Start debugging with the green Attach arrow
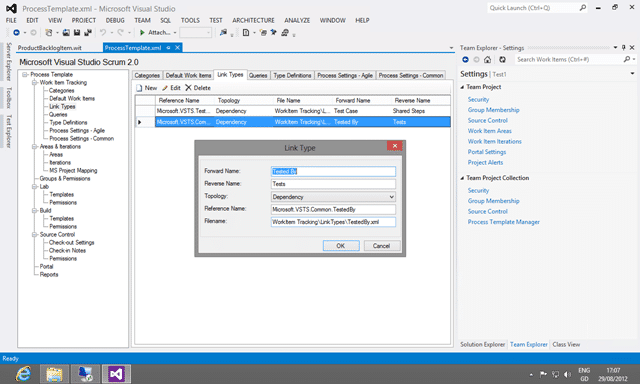640x384 pixels. pos(142,33)
